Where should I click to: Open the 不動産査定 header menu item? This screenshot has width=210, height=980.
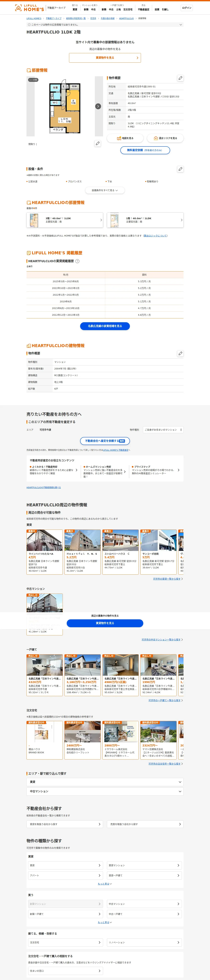[x=144, y=9]
